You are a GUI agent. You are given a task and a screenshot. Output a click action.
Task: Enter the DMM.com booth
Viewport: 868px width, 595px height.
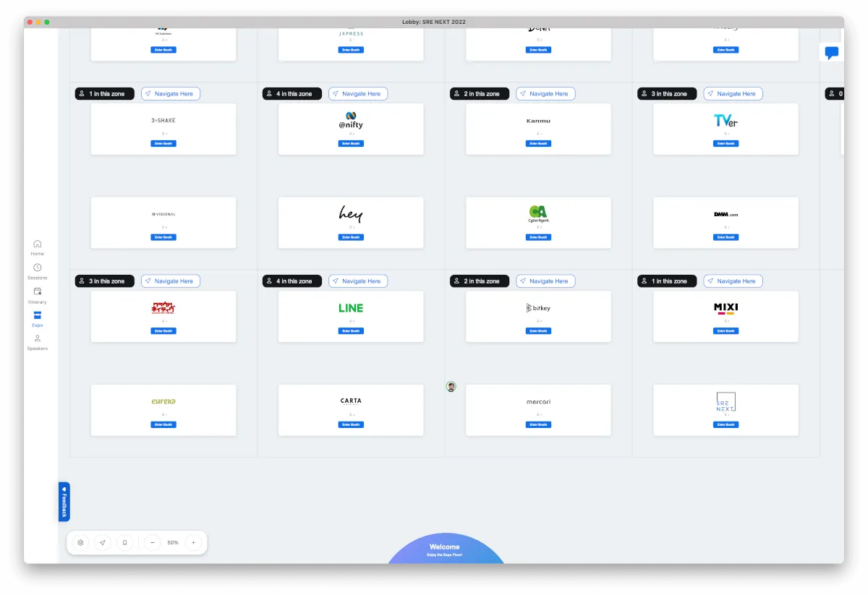point(726,237)
